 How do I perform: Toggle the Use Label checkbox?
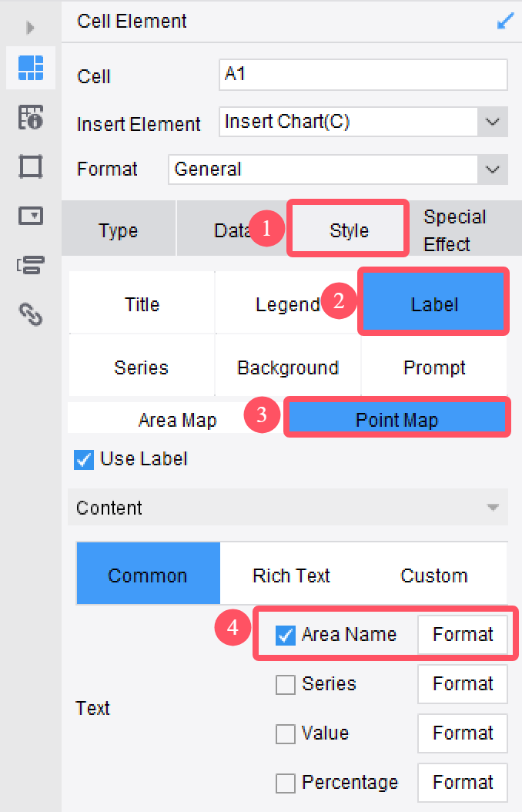(x=84, y=459)
